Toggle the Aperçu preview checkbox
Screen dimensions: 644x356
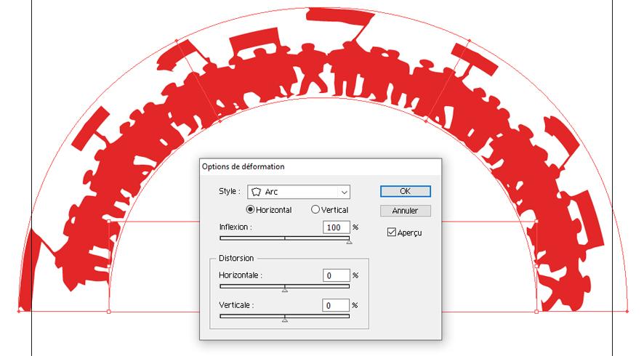click(x=392, y=232)
